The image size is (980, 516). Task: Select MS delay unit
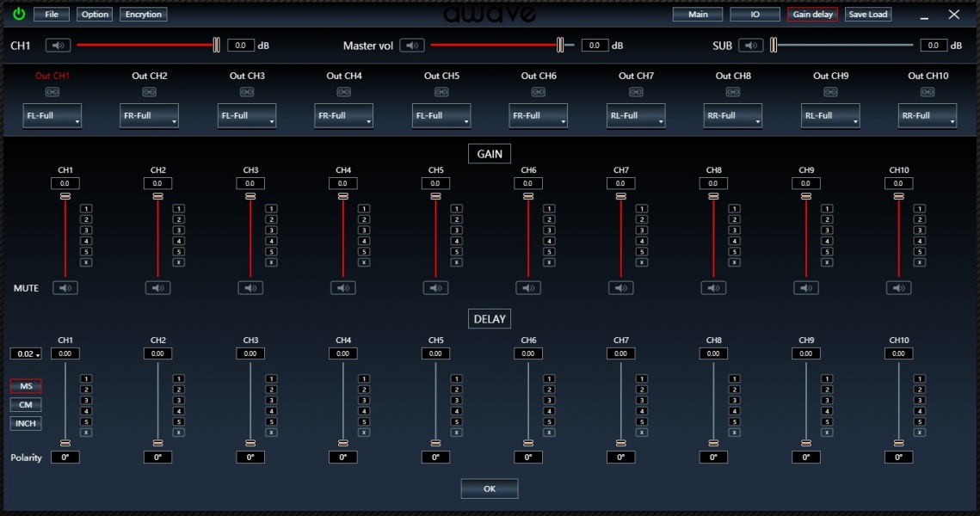pos(26,386)
